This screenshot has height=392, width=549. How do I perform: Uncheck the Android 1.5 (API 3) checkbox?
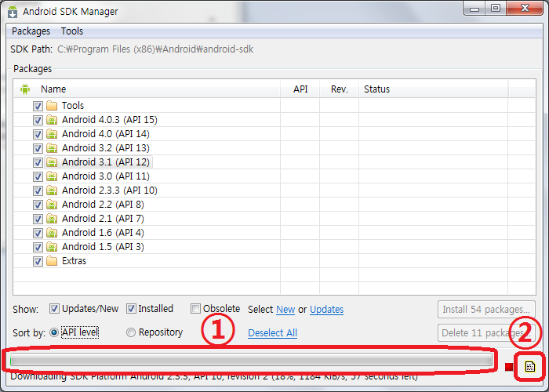point(38,247)
